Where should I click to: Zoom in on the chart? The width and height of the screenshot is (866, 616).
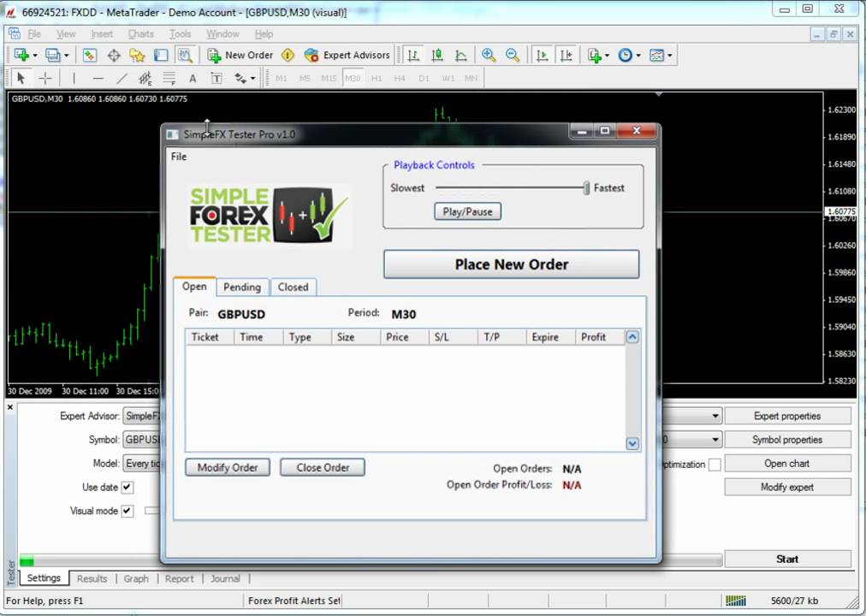tap(489, 56)
